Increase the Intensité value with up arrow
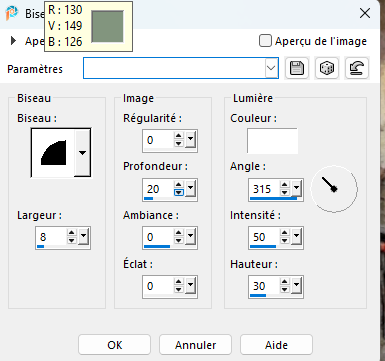385x361 pixels. (285, 233)
